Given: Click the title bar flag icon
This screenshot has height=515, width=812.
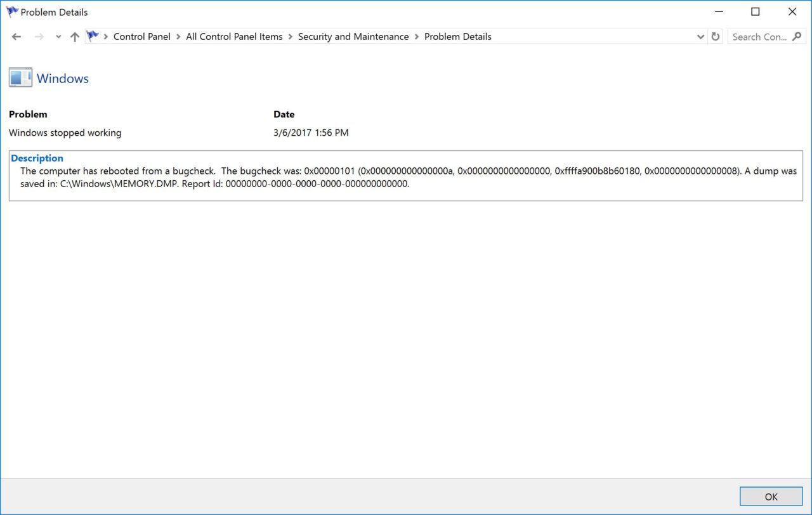Looking at the screenshot, I should [x=11, y=11].
